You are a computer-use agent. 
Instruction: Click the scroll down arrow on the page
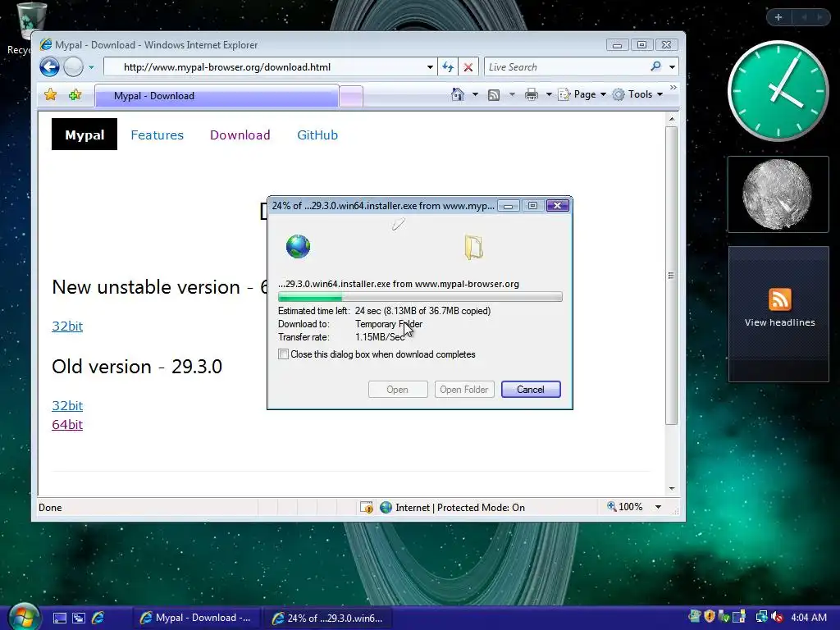point(671,489)
